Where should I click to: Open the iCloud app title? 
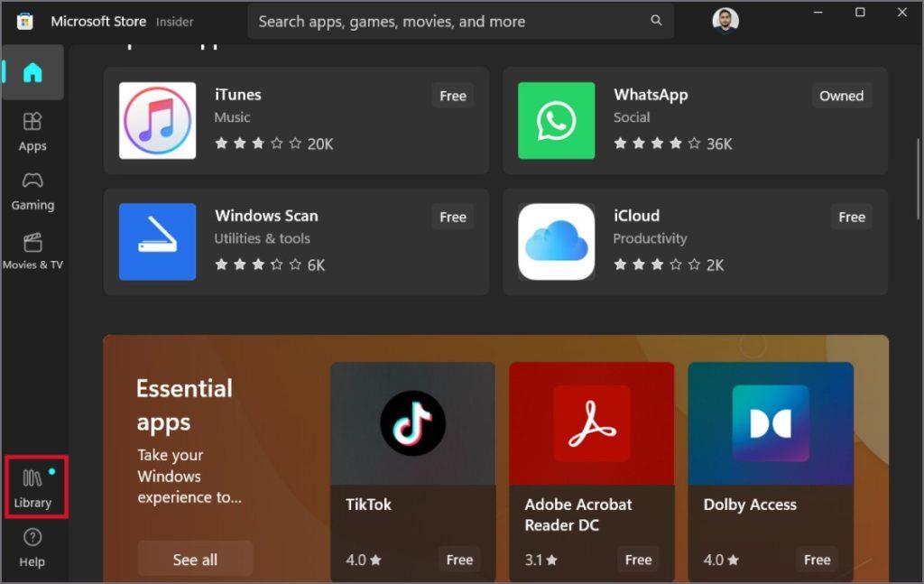click(x=636, y=216)
